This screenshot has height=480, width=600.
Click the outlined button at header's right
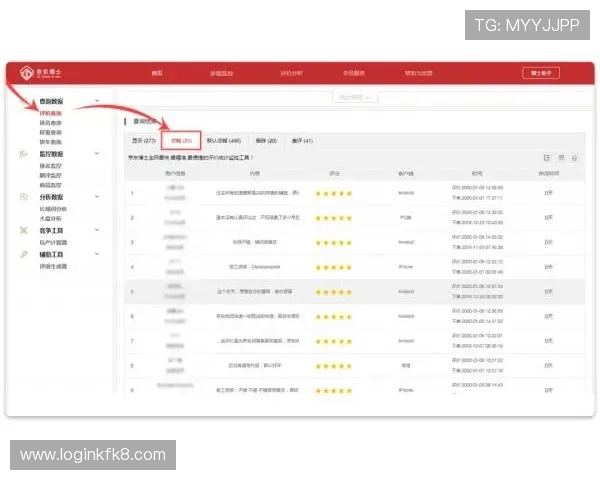(x=540, y=73)
